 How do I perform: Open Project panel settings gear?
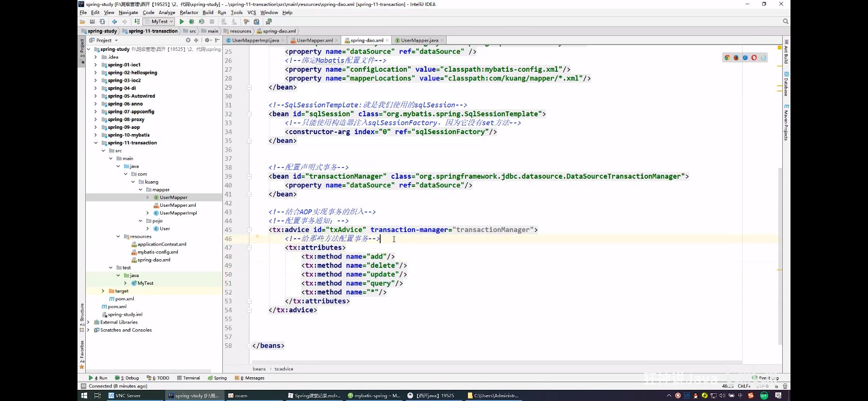coord(207,40)
